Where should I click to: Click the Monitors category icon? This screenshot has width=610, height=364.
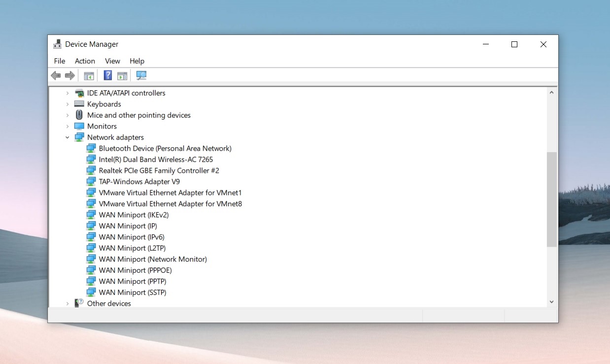pyautogui.click(x=79, y=126)
